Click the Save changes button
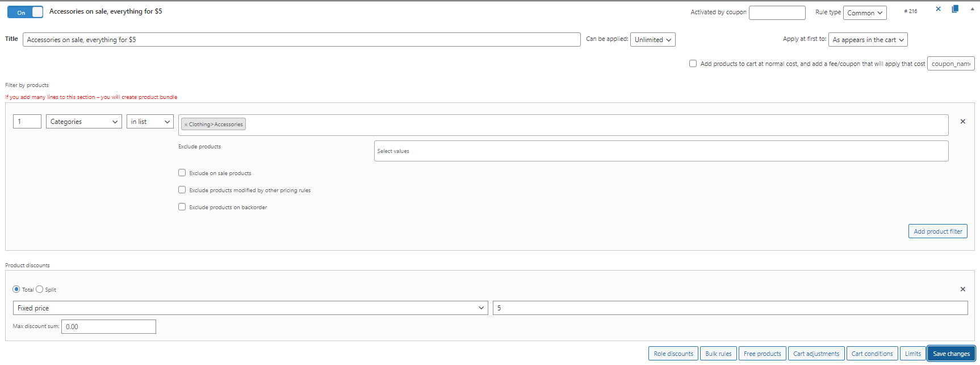The image size is (980, 365). pos(951,354)
